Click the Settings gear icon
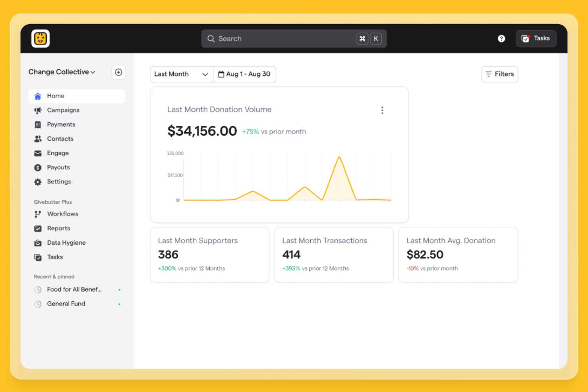The width and height of the screenshot is (588, 392). pyautogui.click(x=37, y=182)
